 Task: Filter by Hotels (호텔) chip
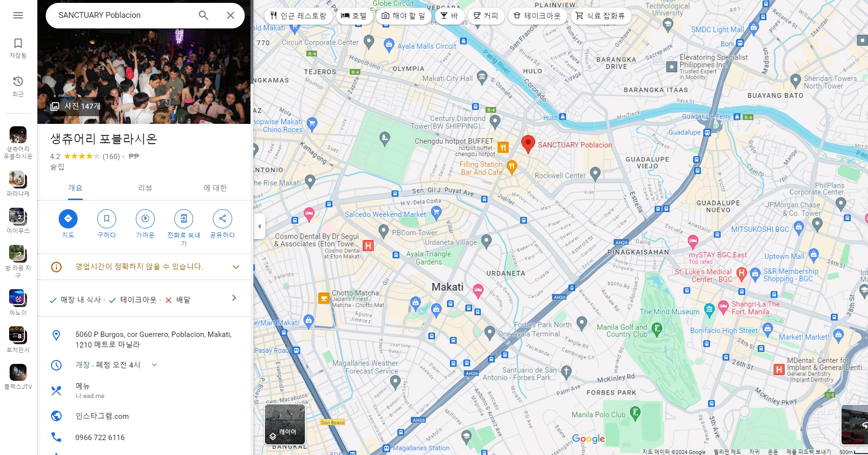354,15
